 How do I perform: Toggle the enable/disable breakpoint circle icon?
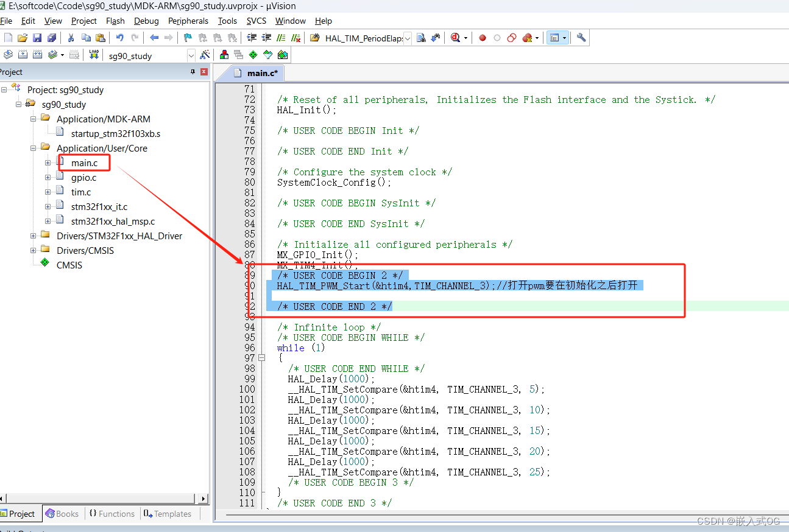click(x=497, y=38)
